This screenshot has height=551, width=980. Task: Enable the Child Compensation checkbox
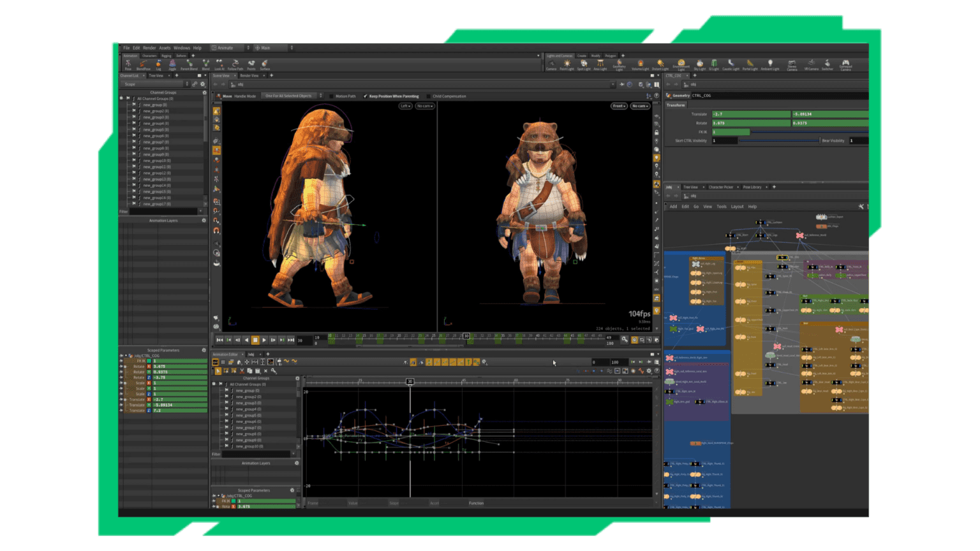pyautogui.click(x=429, y=96)
